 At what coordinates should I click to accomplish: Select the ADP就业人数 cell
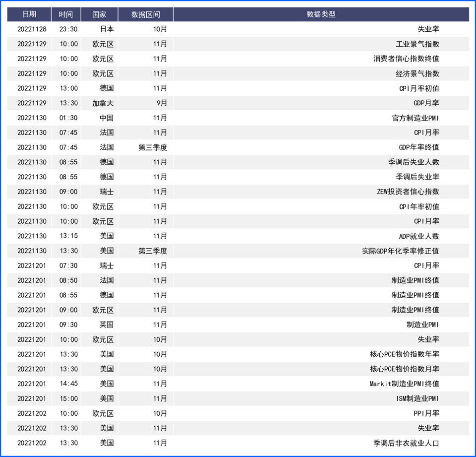(x=418, y=236)
